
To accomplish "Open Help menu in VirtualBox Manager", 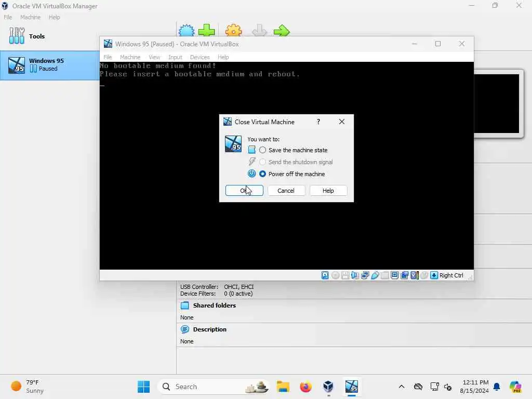I will 54,17.
